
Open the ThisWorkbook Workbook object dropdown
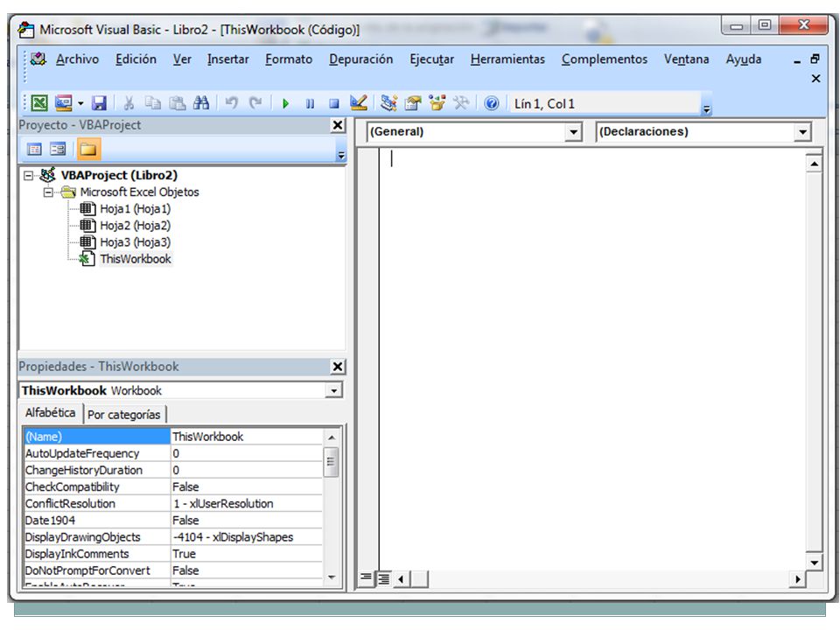pos(333,390)
